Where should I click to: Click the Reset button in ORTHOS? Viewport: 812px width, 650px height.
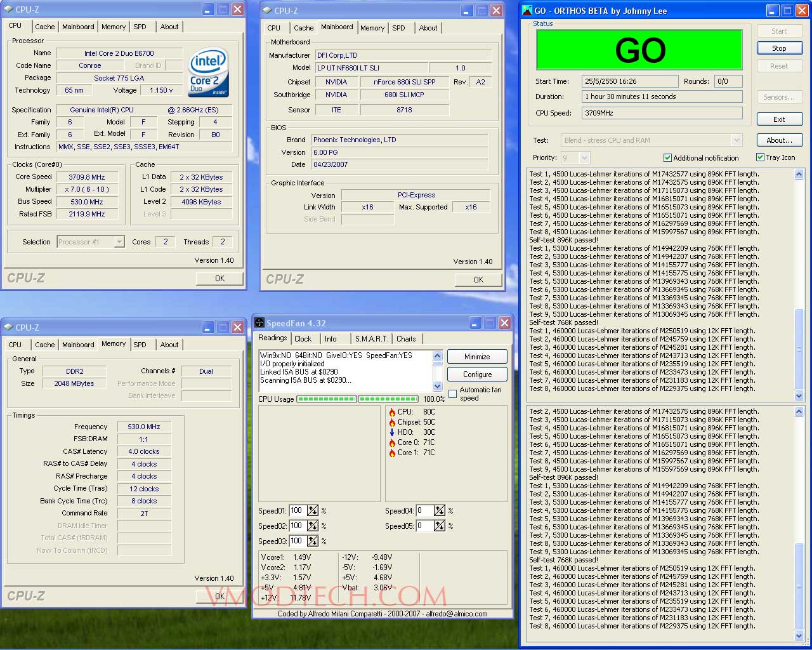(779, 66)
